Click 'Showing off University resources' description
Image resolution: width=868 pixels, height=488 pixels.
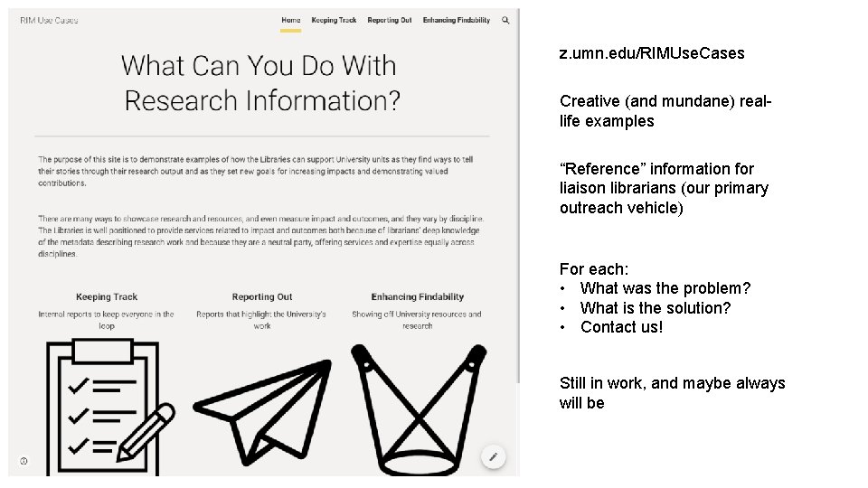417,320
